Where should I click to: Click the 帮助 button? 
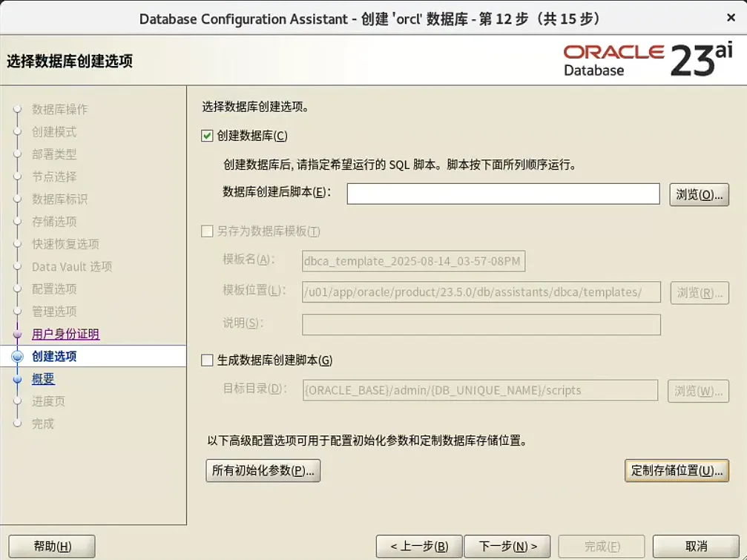(x=50, y=546)
